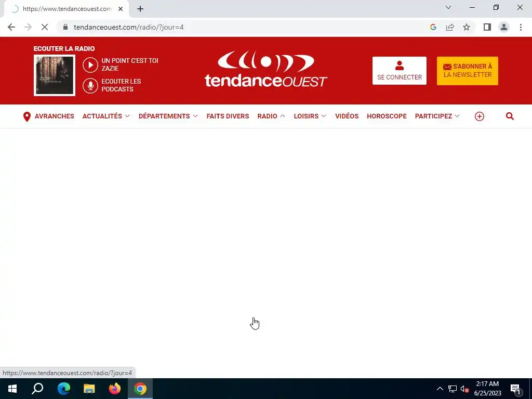Bookmark this page with the star

click(x=467, y=27)
